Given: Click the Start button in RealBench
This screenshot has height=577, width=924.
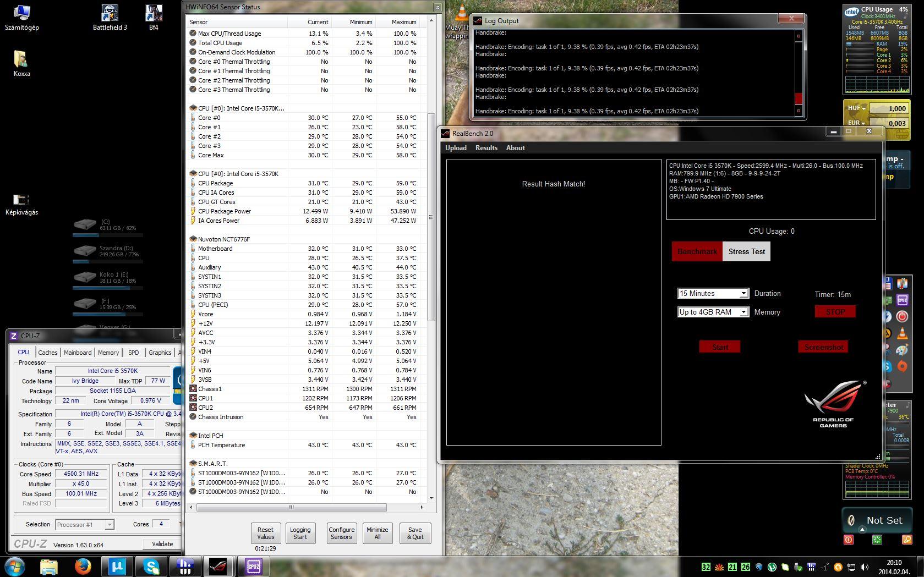Looking at the screenshot, I should click(720, 347).
